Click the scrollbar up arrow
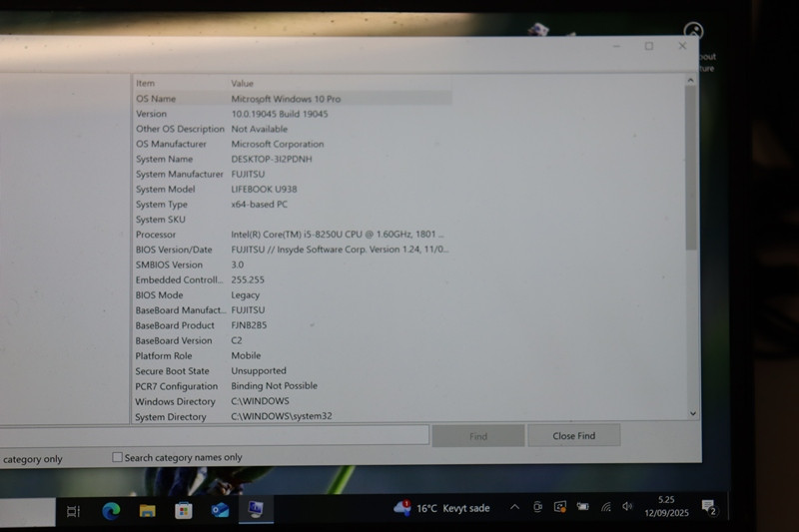The image size is (799, 532). pos(690,80)
